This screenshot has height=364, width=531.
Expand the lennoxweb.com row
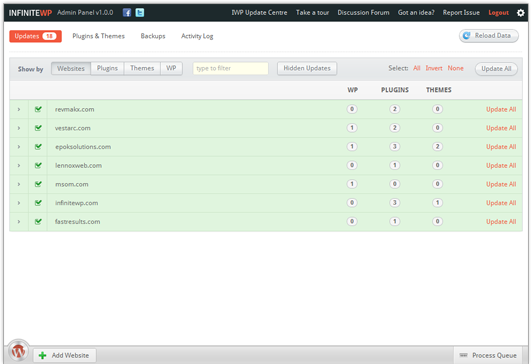pos(19,166)
